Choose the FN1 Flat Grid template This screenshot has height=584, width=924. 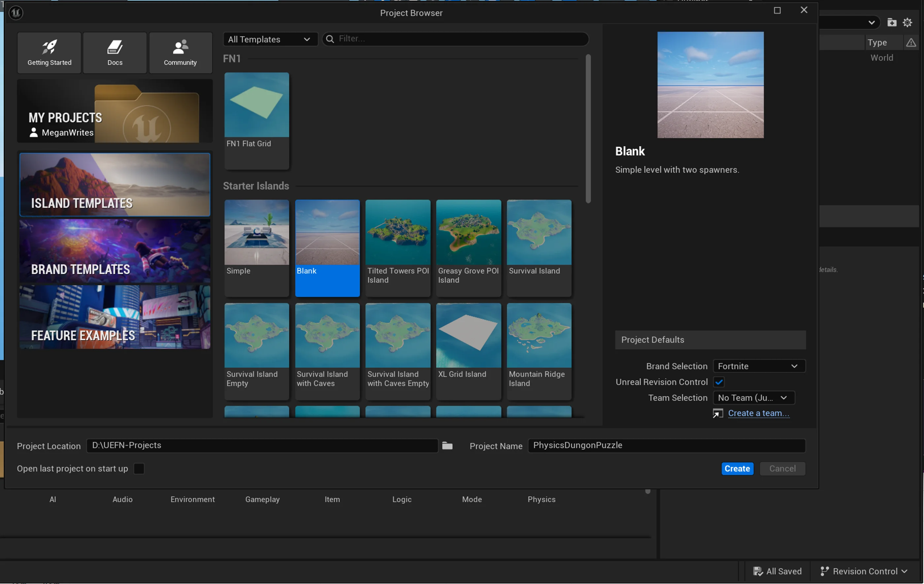(x=257, y=121)
